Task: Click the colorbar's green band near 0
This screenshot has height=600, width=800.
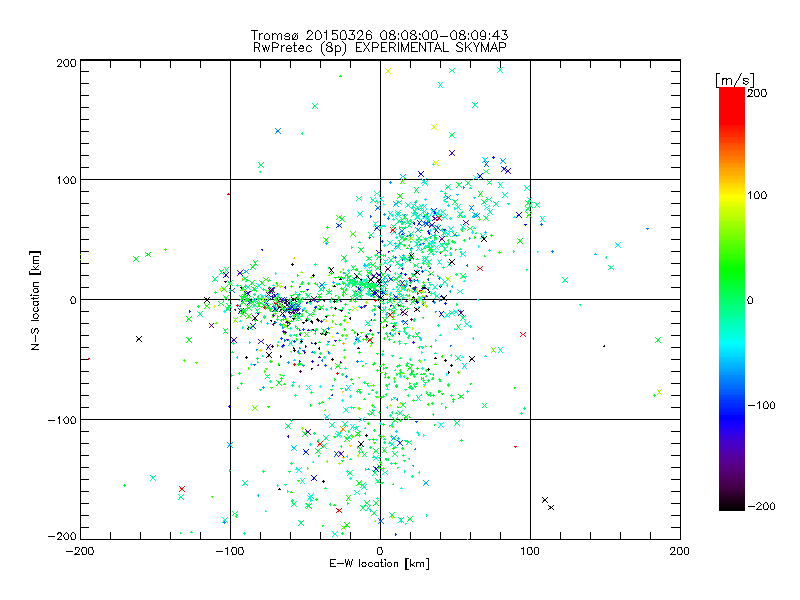Action: [732, 299]
